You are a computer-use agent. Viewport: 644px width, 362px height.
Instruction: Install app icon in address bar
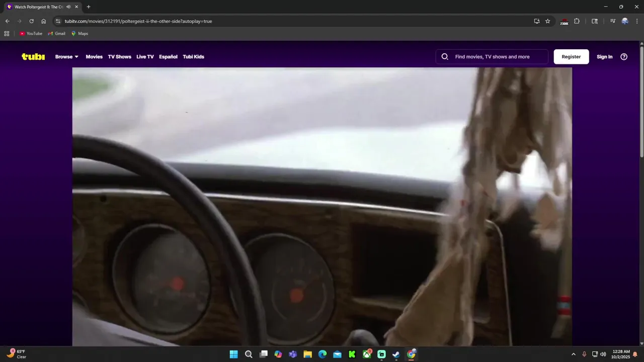click(537, 21)
